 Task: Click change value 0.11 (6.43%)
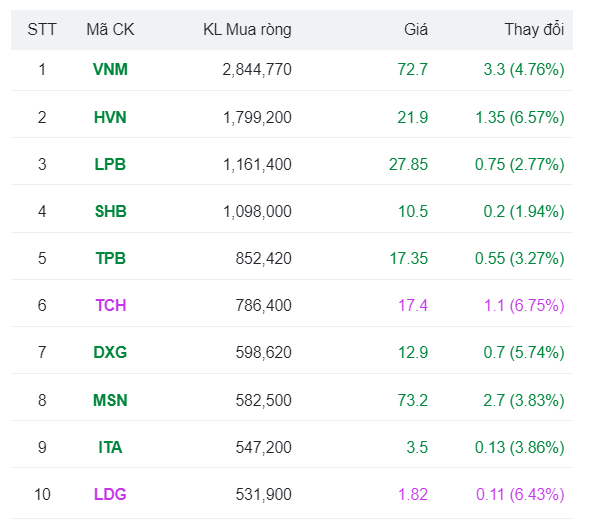point(520,494)
